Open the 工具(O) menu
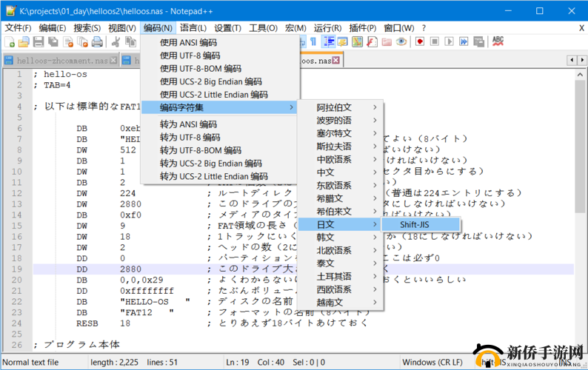 click(x=263, y=28)
